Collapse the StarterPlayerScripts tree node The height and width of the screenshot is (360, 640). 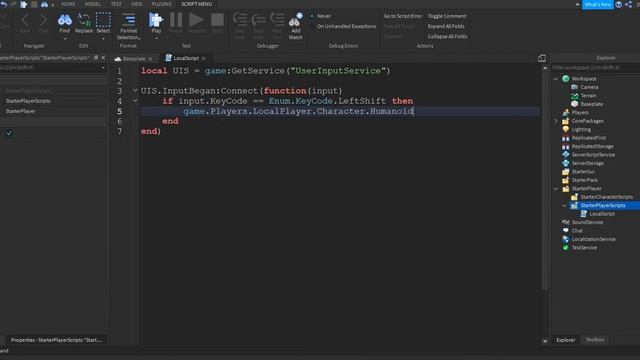click(x=565, y=205)
